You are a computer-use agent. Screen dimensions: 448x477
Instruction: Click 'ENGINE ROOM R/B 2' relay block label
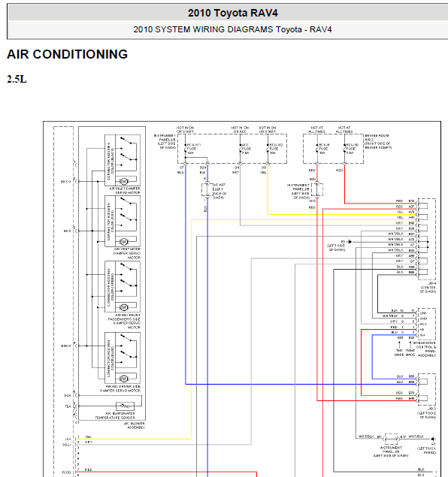(x=378, y=141)
